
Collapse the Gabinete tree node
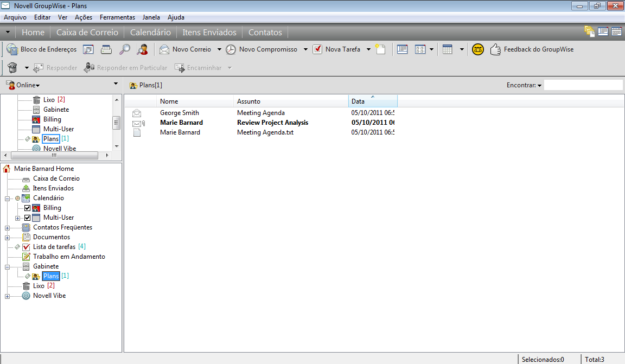pyautogui.click(x=7, y=267)
